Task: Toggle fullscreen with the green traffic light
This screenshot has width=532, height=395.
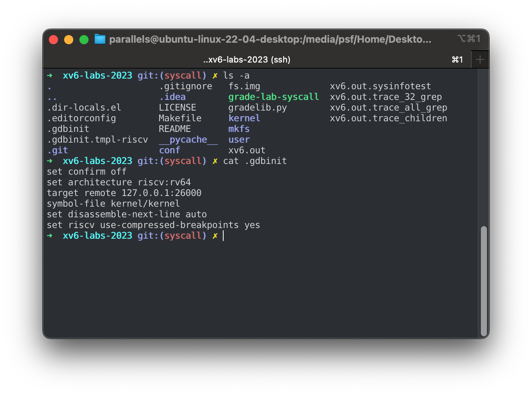Action: click(x=84, y=39)
